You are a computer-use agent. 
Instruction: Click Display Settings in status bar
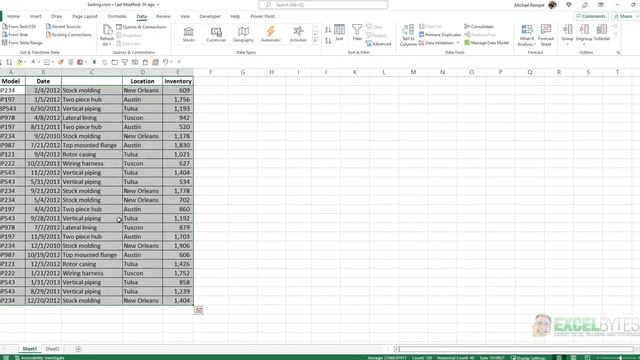pyautogui.click(x=528, y=358)
